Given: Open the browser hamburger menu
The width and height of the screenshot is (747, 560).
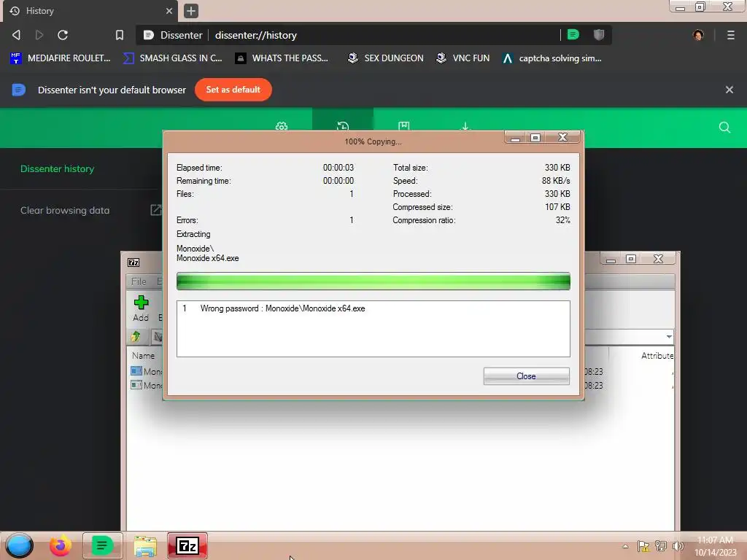Looking at the screenshot, I should pos(730,35).
